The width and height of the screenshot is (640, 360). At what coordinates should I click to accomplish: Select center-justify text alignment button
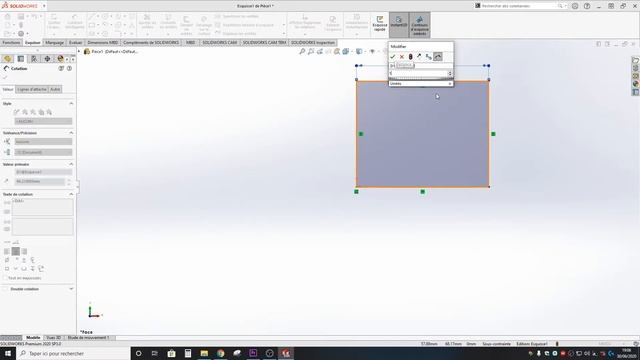[x=16, y=251]
